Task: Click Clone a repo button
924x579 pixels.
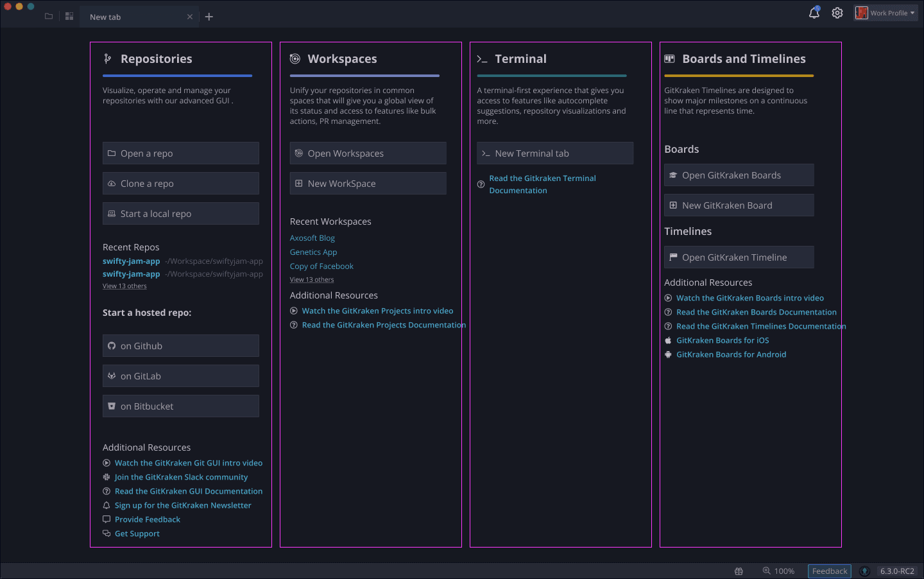Action: pos(181,184)
